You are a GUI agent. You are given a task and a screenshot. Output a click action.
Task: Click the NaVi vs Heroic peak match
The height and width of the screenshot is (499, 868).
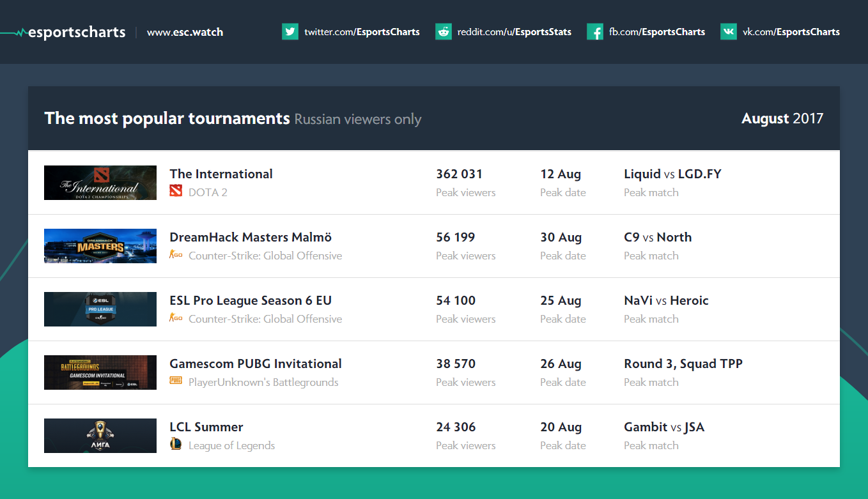(666, 300)
